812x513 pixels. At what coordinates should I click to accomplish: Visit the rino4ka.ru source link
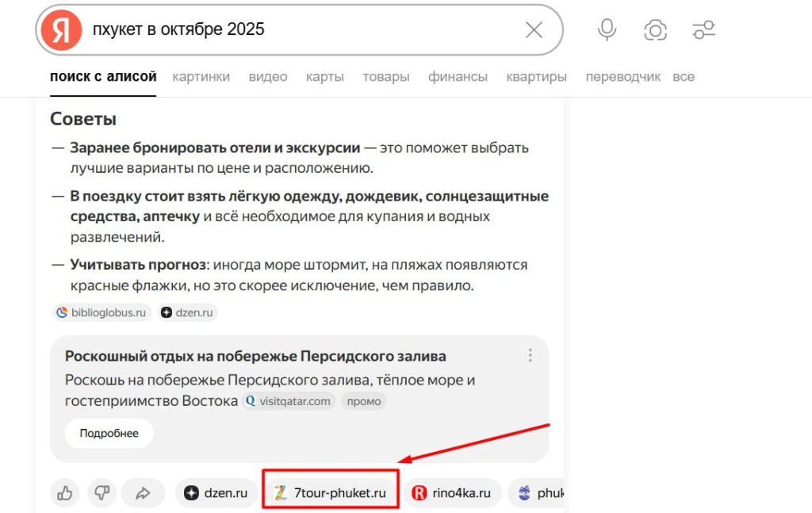[453, 493]
